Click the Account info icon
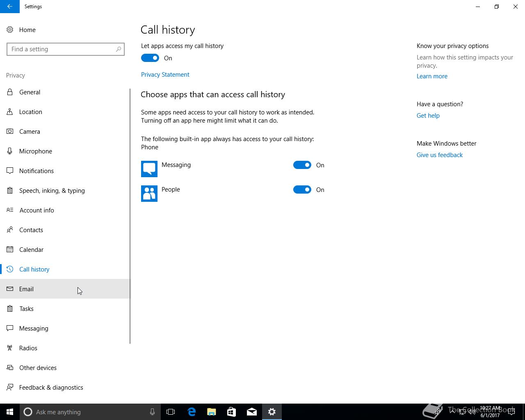The width and height of the screenshot is (525, 420). [10, 210]
